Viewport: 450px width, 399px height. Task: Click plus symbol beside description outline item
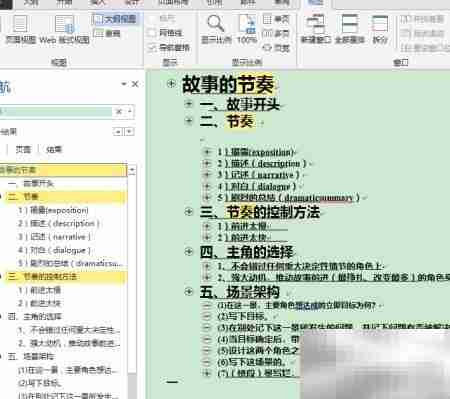pos(207,163)
